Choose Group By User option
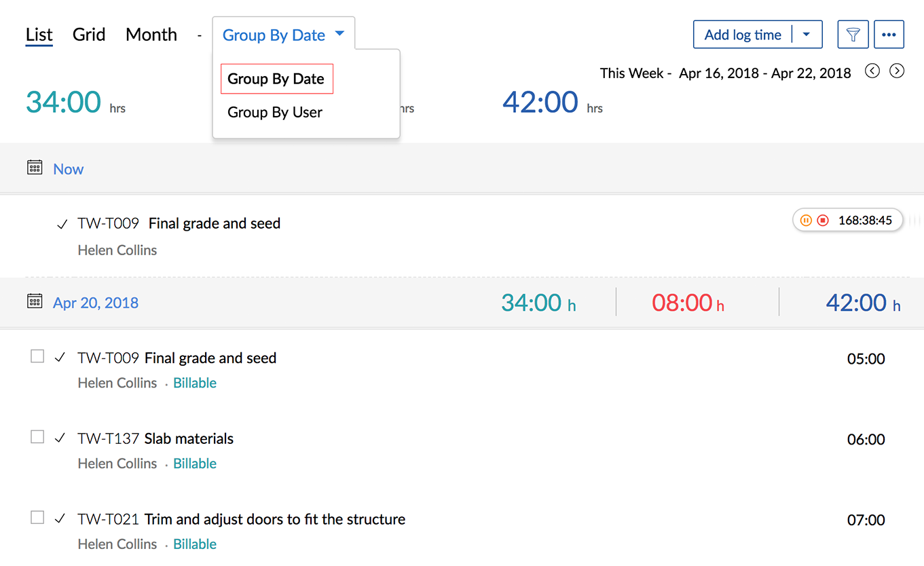This screenshot has width=924, height=566. pos(275,113)
